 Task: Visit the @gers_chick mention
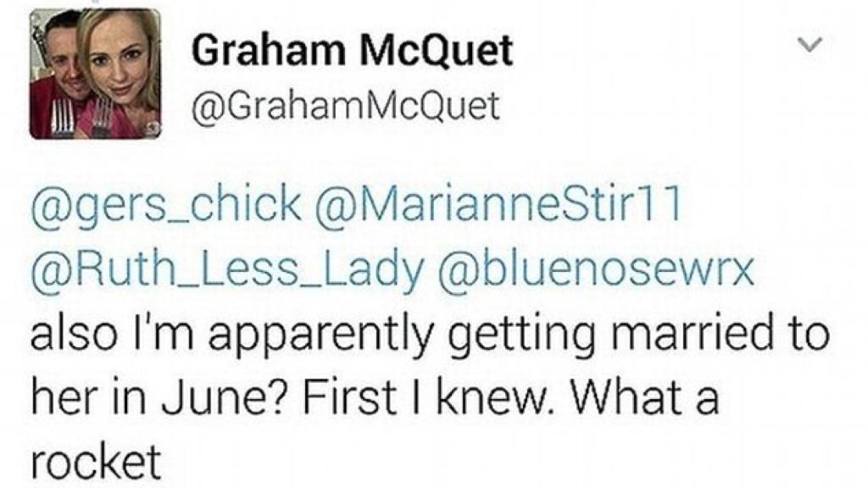pos(165,206)
